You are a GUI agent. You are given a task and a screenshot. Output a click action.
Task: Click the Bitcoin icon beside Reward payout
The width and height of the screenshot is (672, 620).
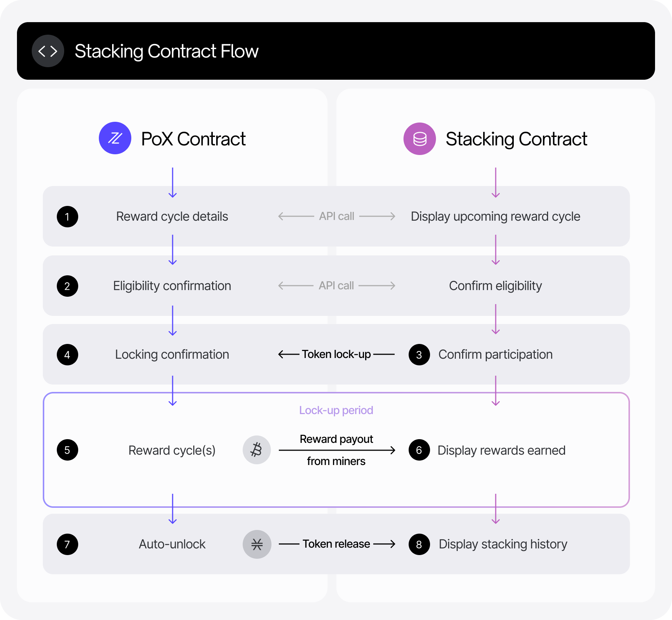(x=256, y=450)
